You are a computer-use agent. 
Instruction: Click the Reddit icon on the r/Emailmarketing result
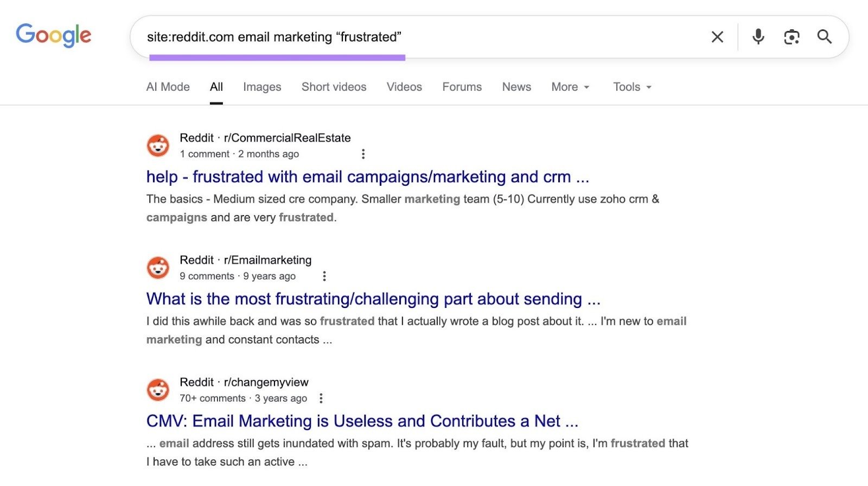coord(158,267)
